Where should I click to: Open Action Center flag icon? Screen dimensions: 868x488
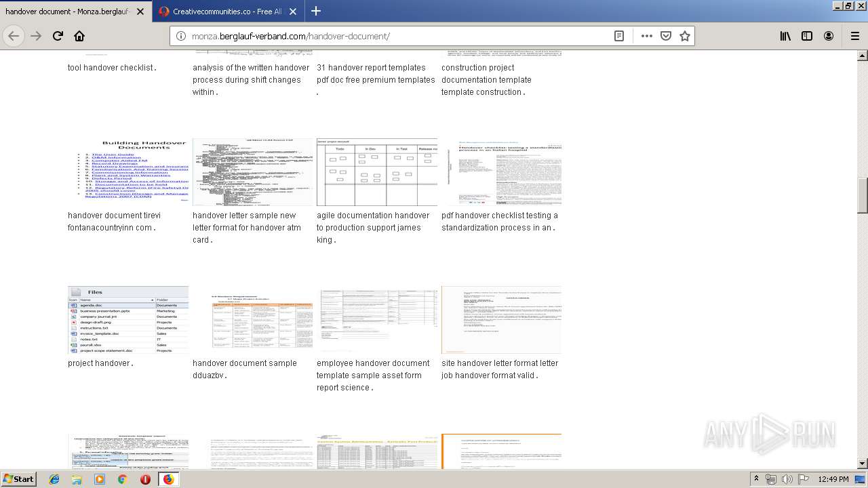coord(802,479)
